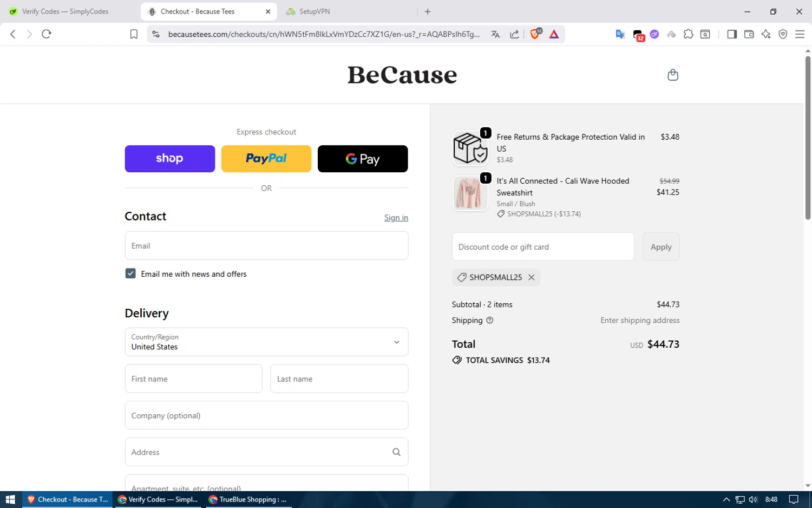Image resolution: width=812 pixels, height=508 pixels.
Task: Switch to the SetupVPN tab
Action: 346,11
